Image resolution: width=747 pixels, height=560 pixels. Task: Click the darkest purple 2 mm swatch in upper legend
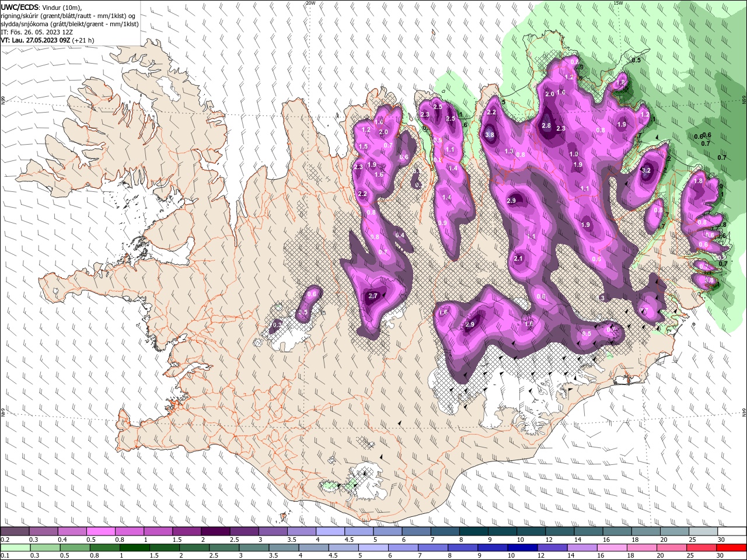(215, 531)
